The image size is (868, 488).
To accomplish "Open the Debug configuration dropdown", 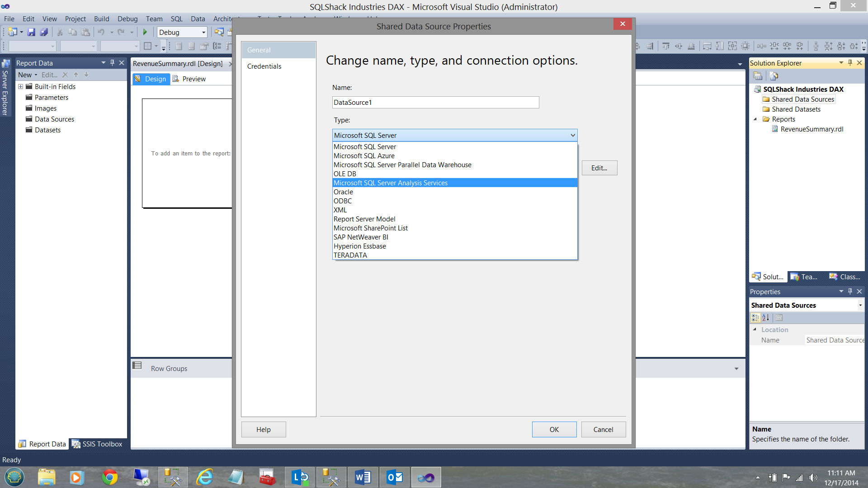I will (203, 32).
